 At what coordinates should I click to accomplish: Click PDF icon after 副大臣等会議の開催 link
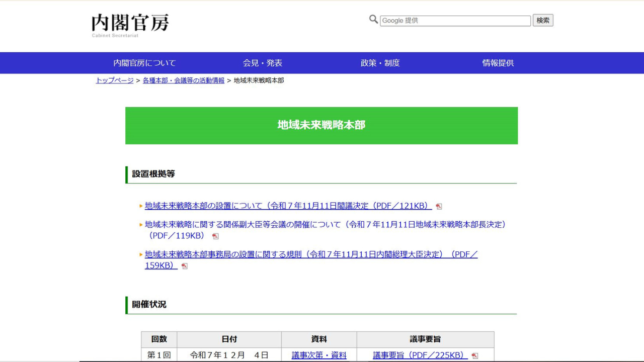[x=215, y=235]
